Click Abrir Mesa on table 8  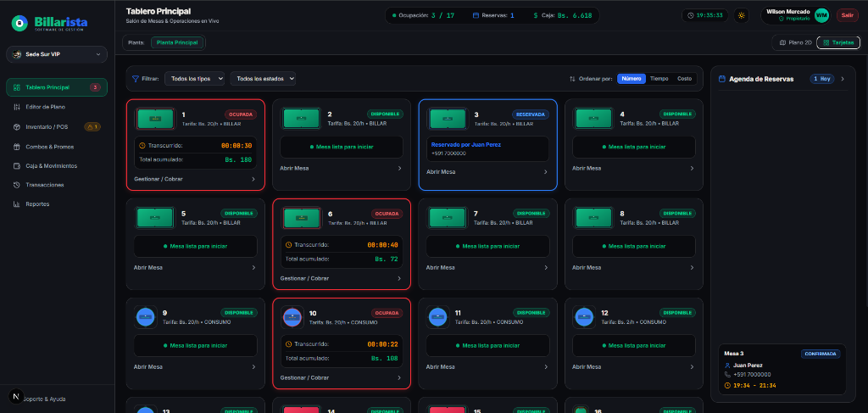point(633,267)
